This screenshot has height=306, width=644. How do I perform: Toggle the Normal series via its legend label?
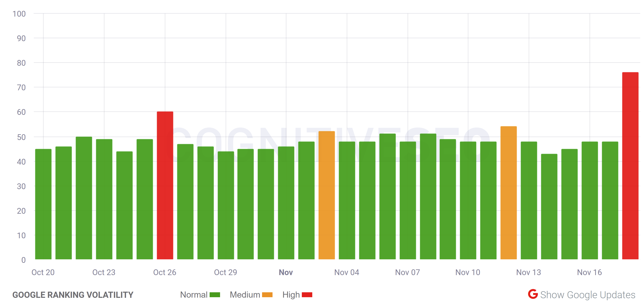point(194,295)
